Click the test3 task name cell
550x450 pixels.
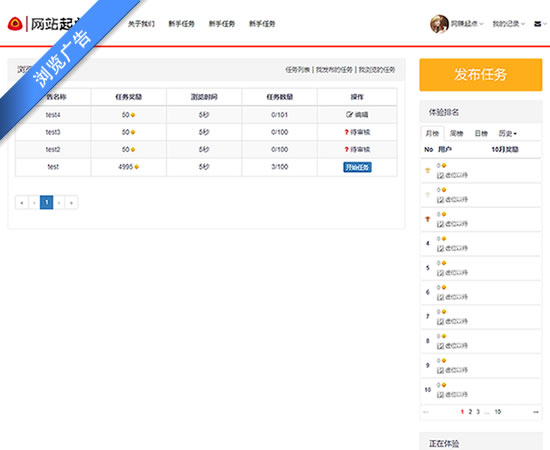53,132
